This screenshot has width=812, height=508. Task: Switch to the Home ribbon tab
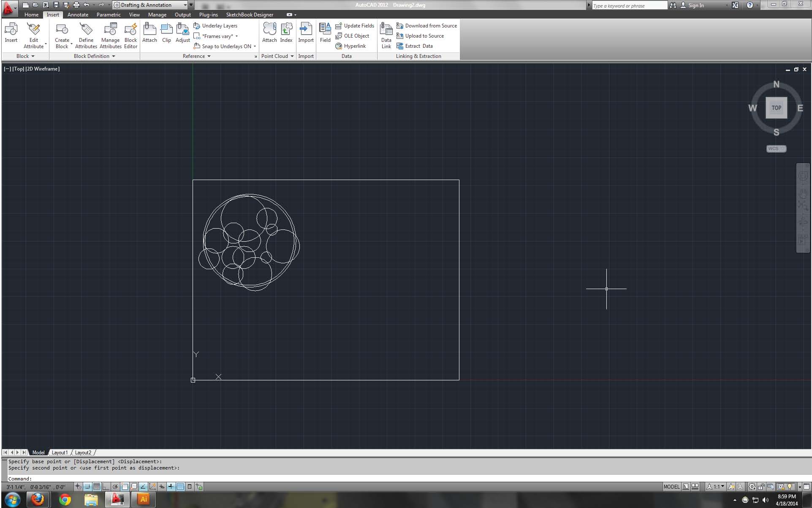31,14
